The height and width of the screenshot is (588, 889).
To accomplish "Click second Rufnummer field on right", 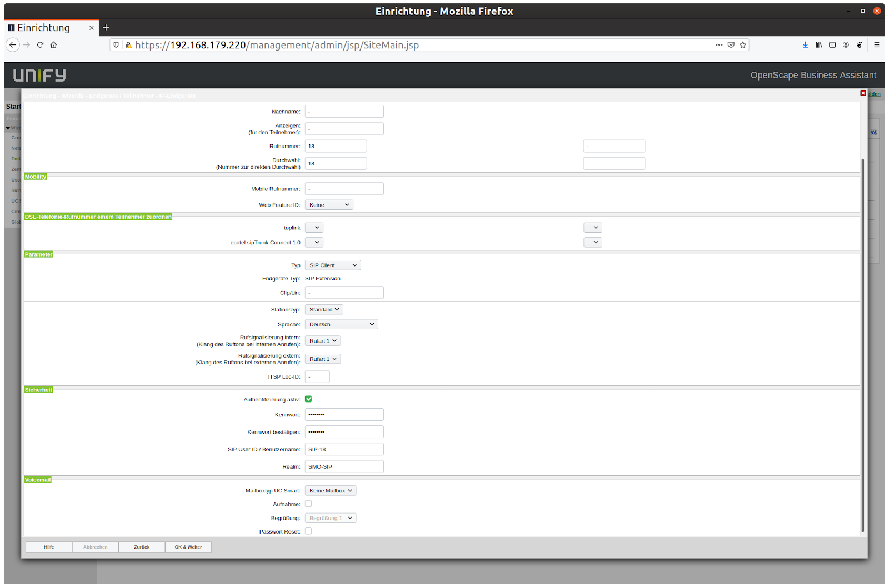I will (615, 146).
